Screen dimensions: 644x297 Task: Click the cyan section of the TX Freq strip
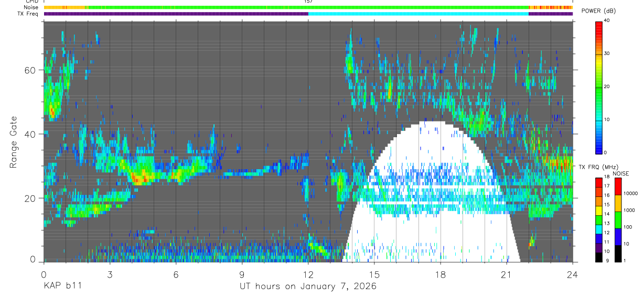coord(418,14)
